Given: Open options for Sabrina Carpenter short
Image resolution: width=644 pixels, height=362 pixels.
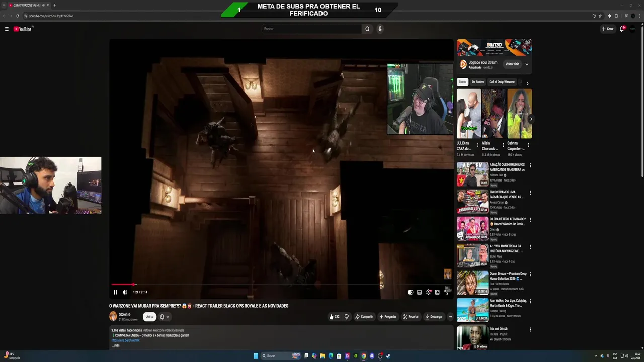Looking at the screenshot, I should 528,145.
